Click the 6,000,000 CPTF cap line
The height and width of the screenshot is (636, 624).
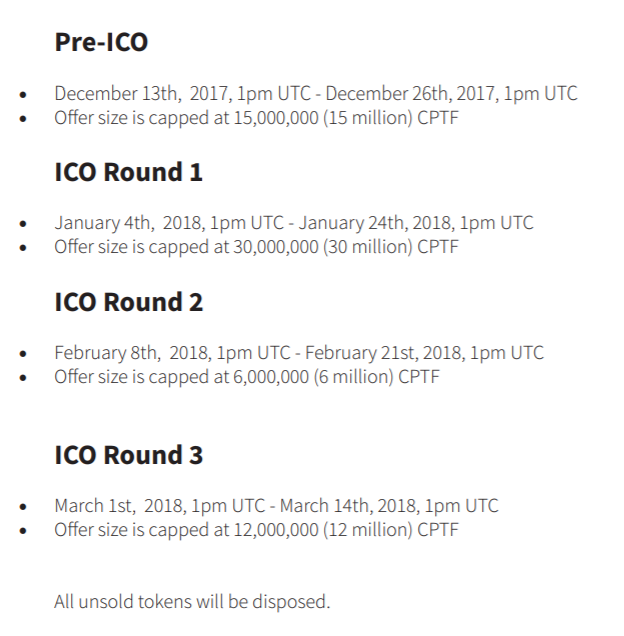tap(246, 377)
